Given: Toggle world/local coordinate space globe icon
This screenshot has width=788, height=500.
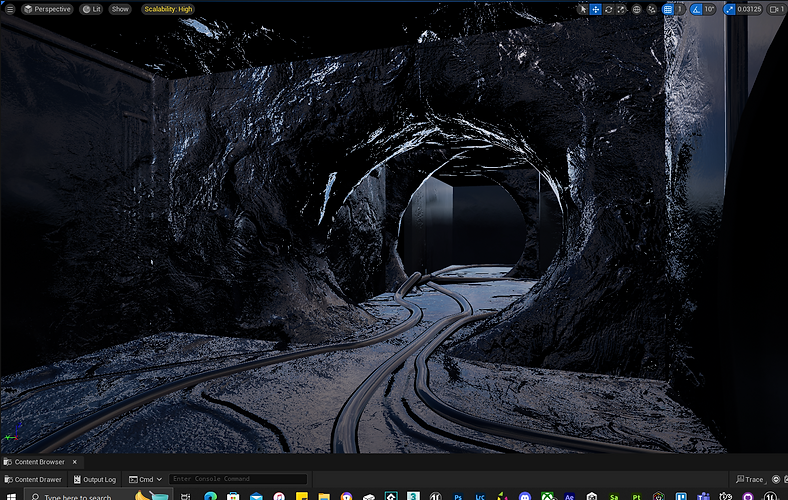Looking at the screenshot, I should tap(637, 9).
